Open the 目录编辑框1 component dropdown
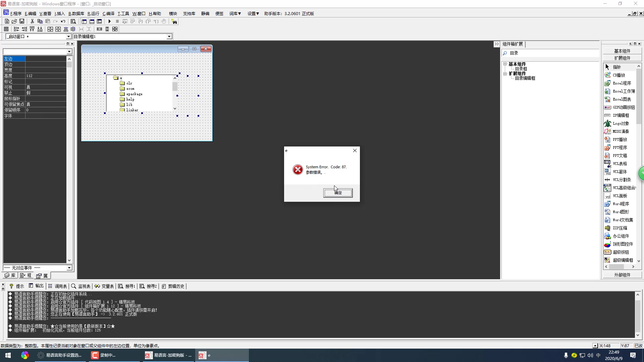The height and width of the screenshot is (362, 644). [x=169, y=37]
